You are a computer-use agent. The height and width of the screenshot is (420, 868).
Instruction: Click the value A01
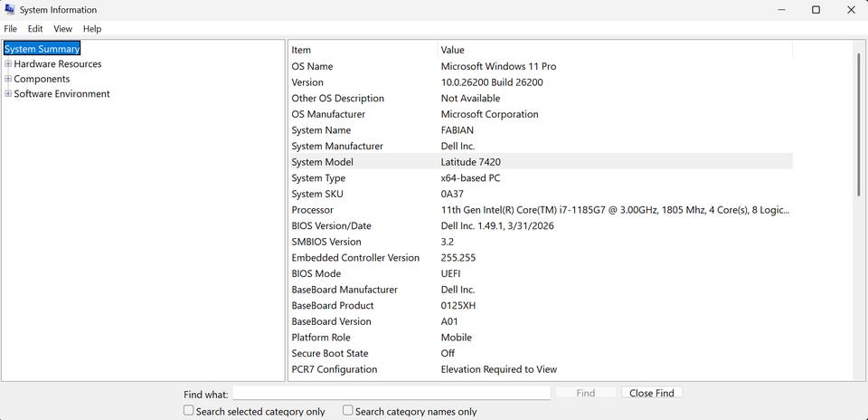click(x=449, y=321)
